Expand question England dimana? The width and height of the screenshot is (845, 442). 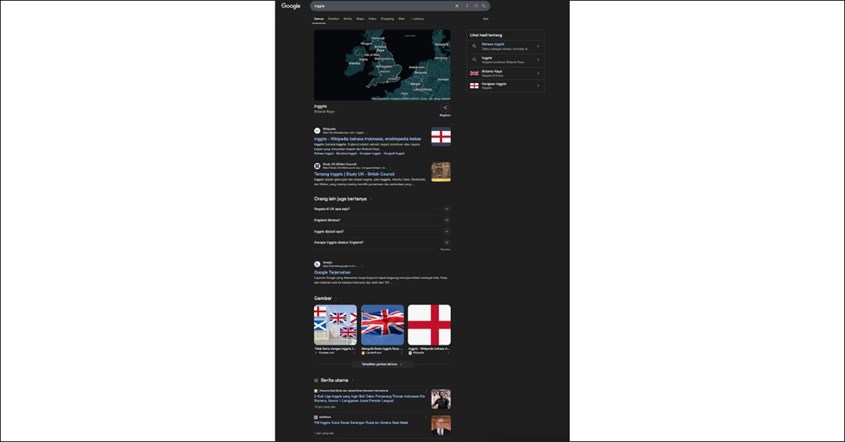pyautogui.click(x=382, y=220)
